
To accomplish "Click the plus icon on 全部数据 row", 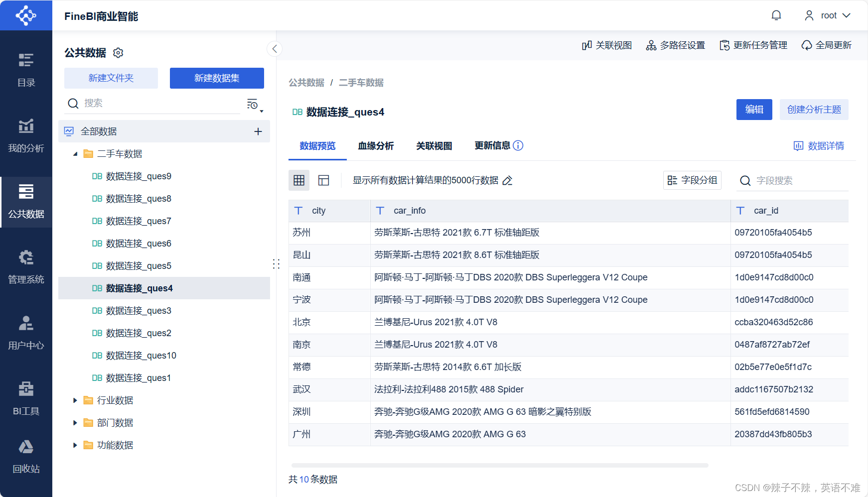I will tap(258, 131).
